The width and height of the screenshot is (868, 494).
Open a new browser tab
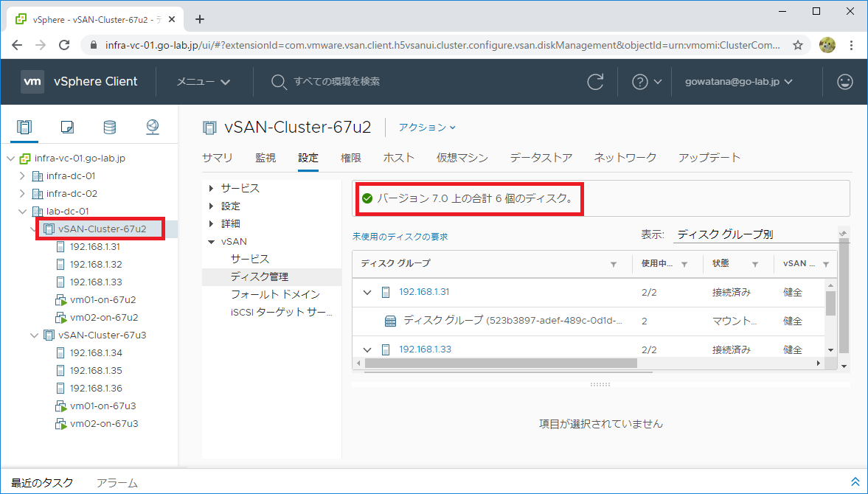tap(200, 19)
